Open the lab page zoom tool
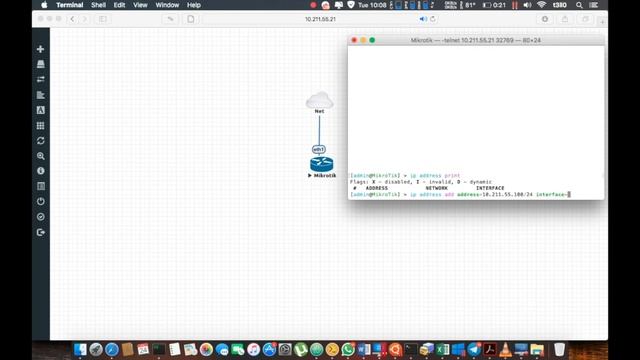Screen dimensions: 640x360 [40, 156]
